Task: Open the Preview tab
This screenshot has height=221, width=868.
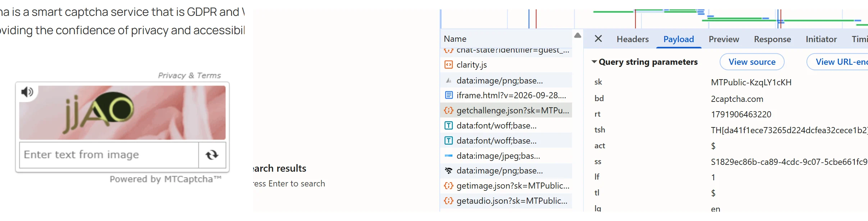Action: coord(724,39)
